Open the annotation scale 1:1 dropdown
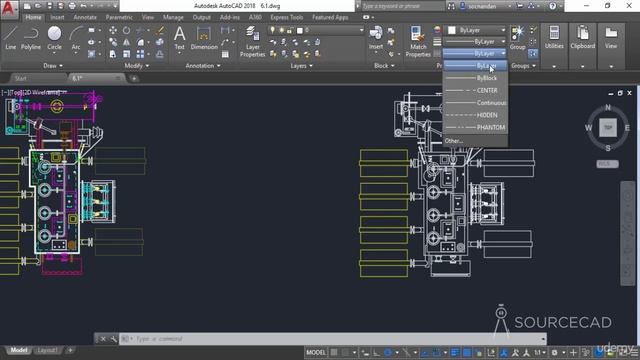This screenshot has width=640, height=360. pos(540,352)
